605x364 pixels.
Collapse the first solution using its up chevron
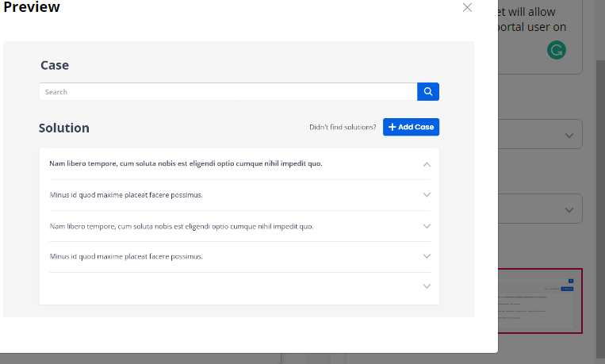tap(427, 164)
